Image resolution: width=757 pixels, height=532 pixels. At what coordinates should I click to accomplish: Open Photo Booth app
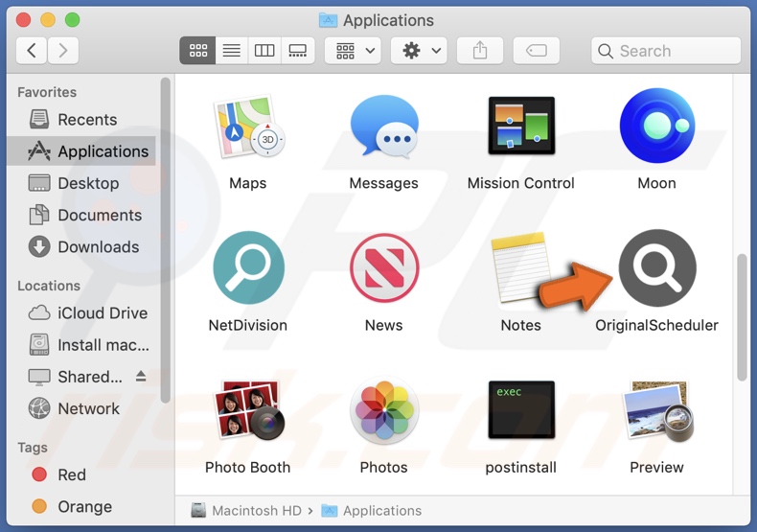[x=248, y=410]
